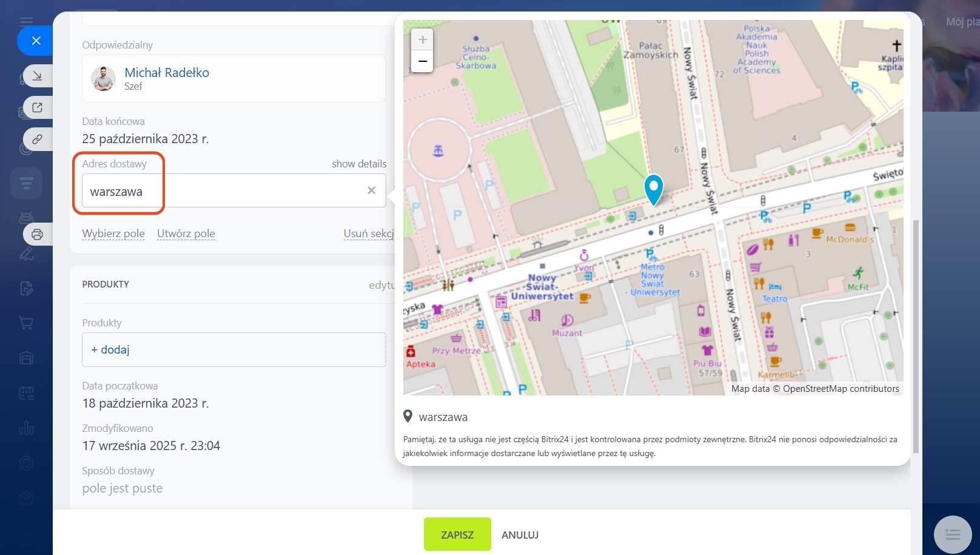
Task: Zoom in on the map
Action: (423, 40)
